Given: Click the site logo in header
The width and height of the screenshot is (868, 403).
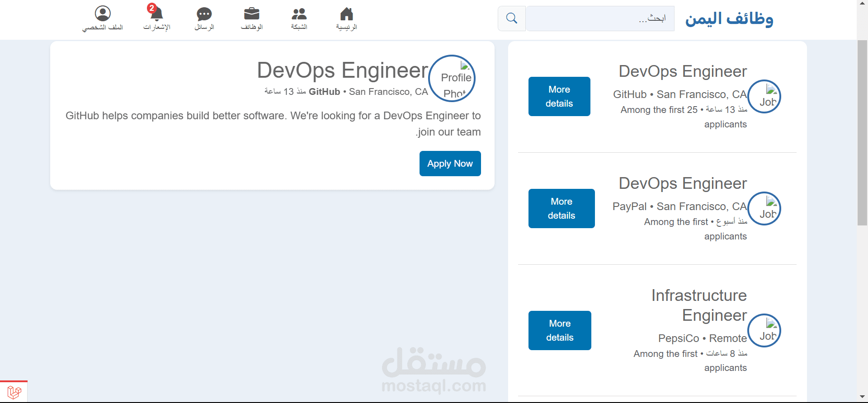Looking at the screenshot, I should tap(729, 19).
